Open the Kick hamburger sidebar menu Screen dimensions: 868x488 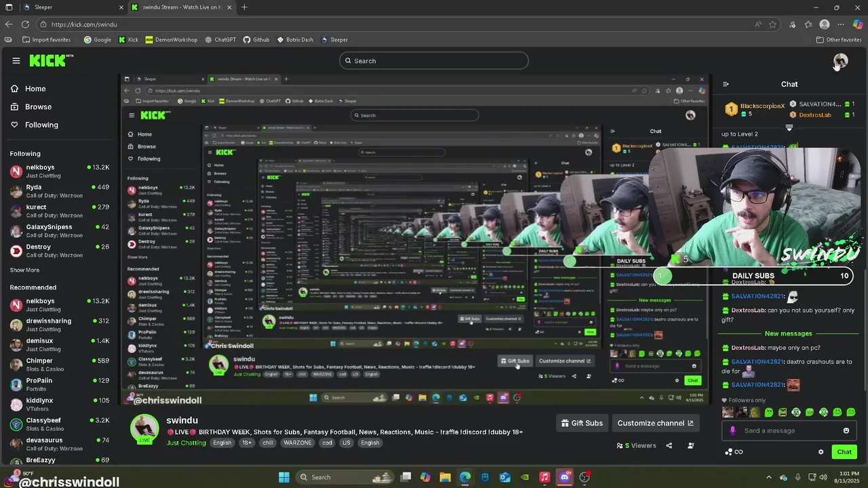16,60
